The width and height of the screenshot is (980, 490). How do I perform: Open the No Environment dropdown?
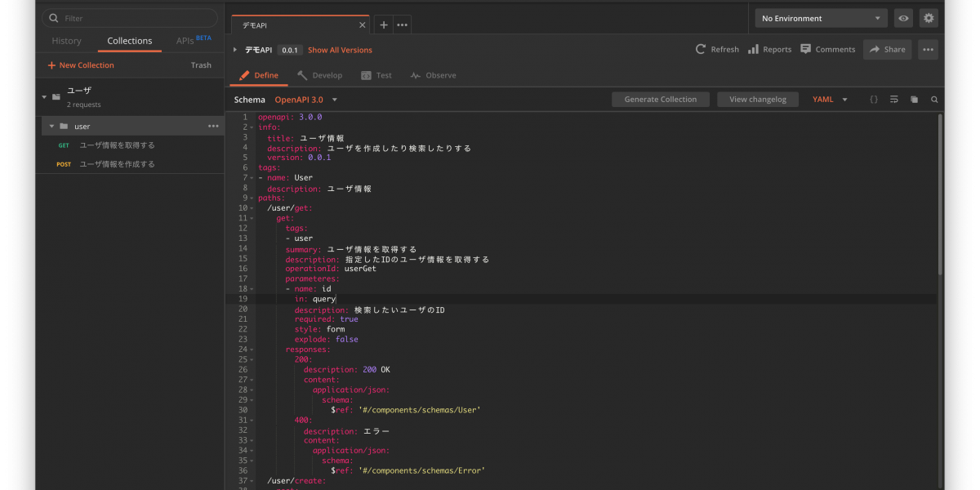(x=821, y=18)
